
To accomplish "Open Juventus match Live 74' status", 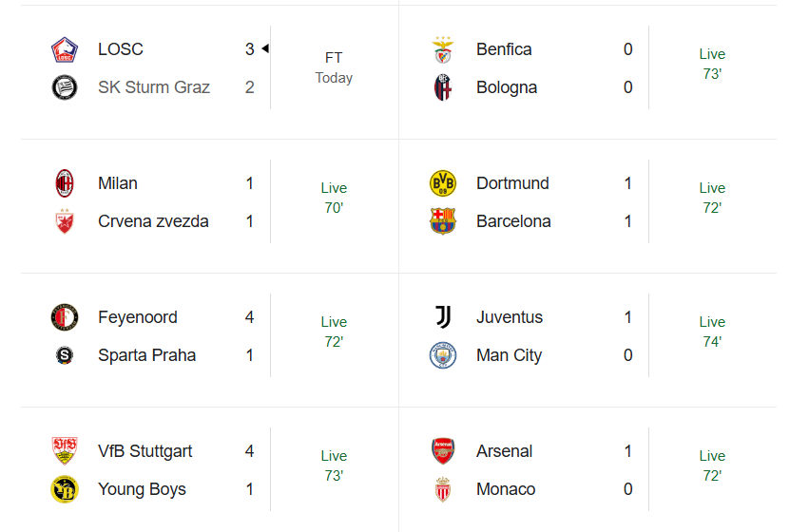I will (x=712, y=332).
